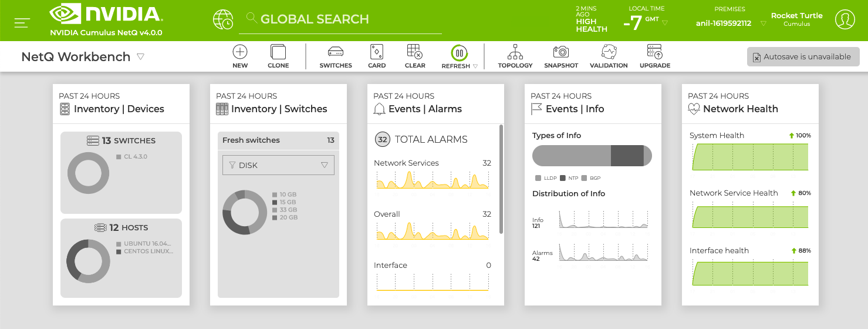
Task: Click the Rocket Turtle user name
Action: pyautogui.click(x=796, y=15)
